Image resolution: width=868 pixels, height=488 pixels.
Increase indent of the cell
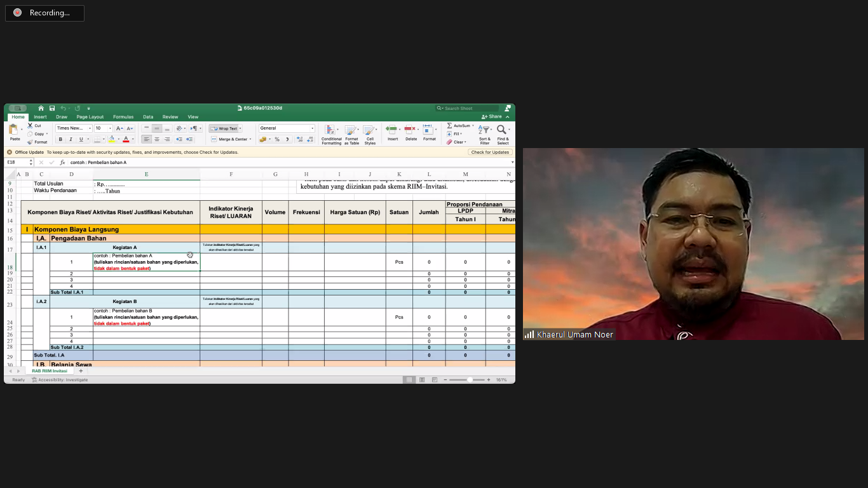point(189,139)
